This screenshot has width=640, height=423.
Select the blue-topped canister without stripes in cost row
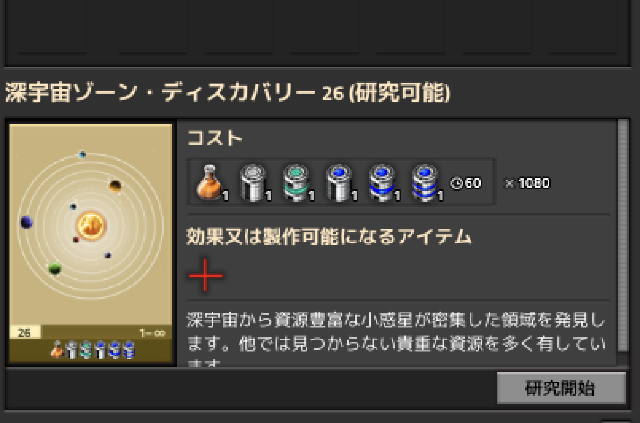(339, 183)
